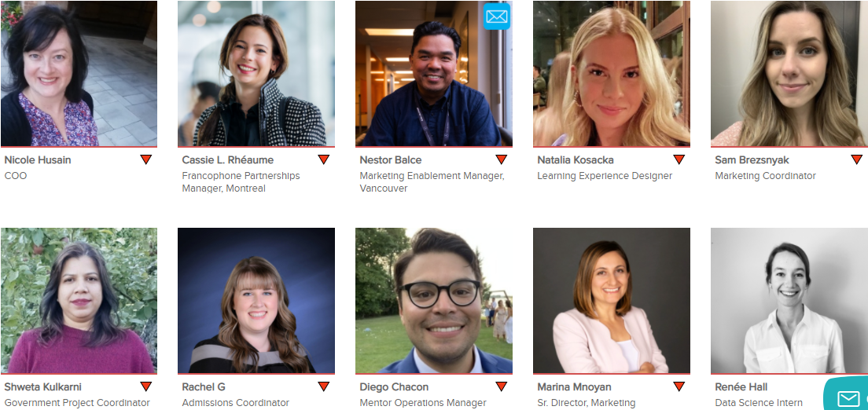Image resolution: width=868 pixels, height=410 pixels.
Task: Expand Shweta Kulkarni's red triangle
Action: [146, 386]
